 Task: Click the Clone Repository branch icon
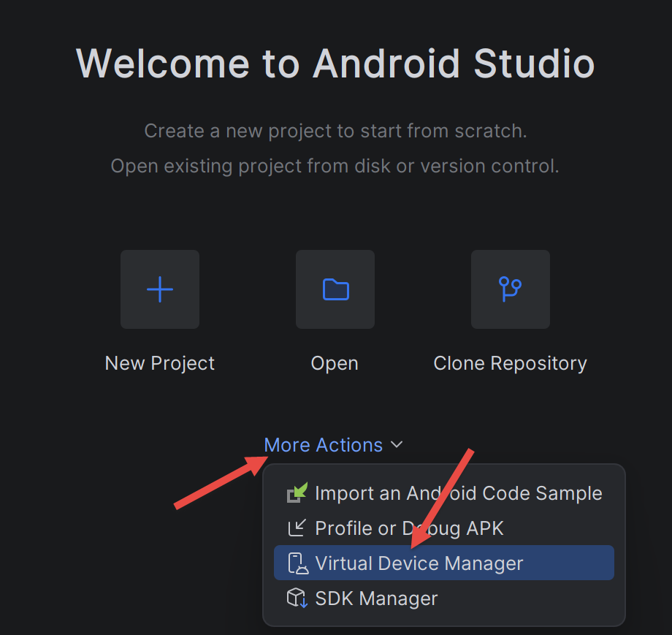click(x=511, y=289)
